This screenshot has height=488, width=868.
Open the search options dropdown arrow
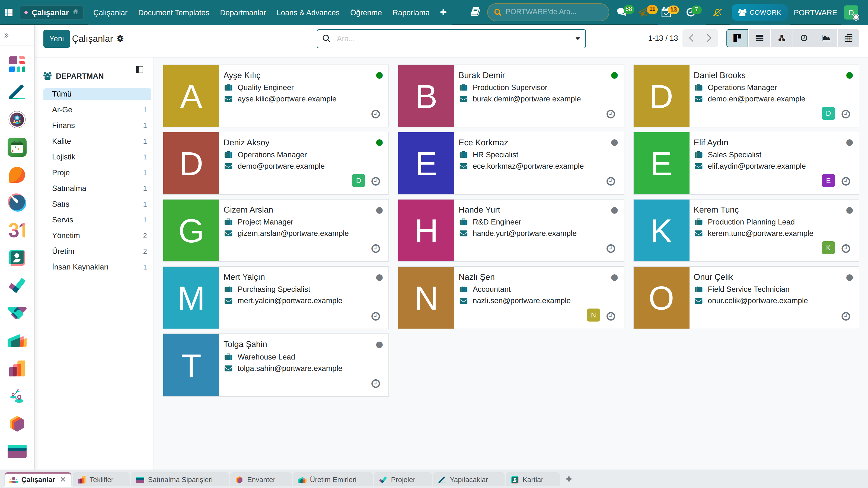coord(577,39)
